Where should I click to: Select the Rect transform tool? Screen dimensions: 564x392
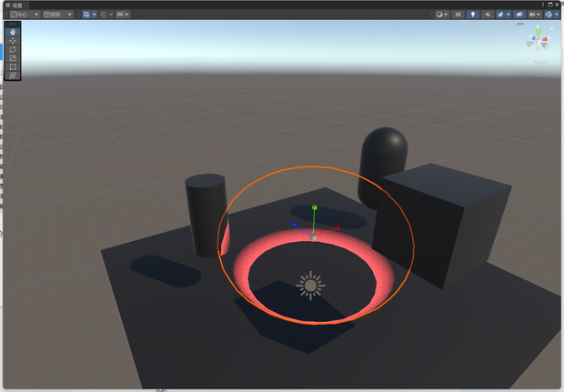click(x=13, y=66)
